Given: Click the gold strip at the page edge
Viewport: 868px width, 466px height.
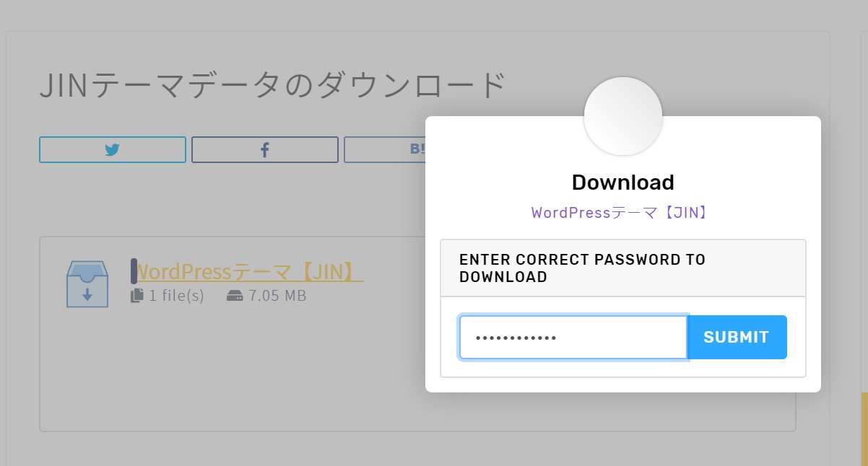Looking at the screenshot, I should click(864, 429).
